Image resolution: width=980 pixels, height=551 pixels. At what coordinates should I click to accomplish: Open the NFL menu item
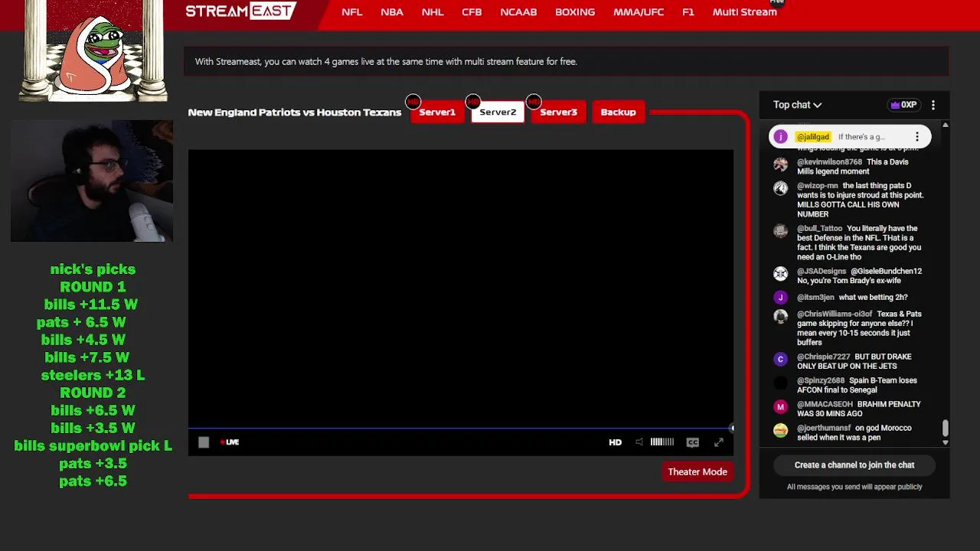click(x=352, y=12)
